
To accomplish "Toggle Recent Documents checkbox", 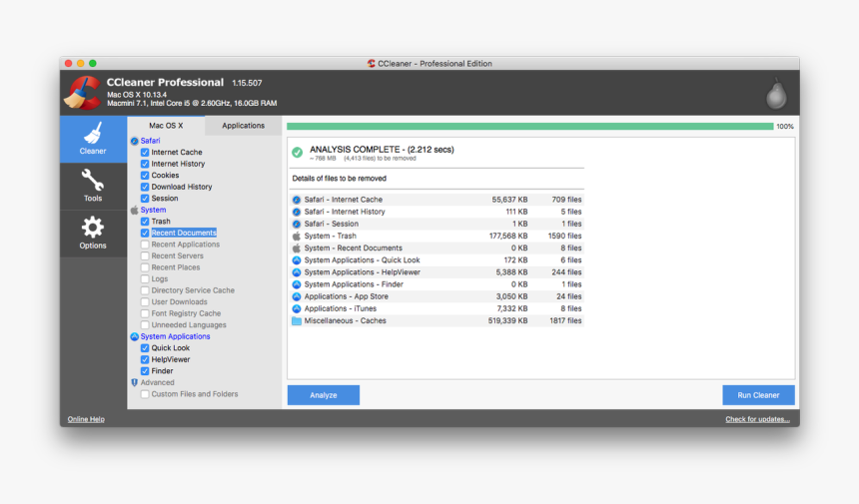I will [145, 233].
